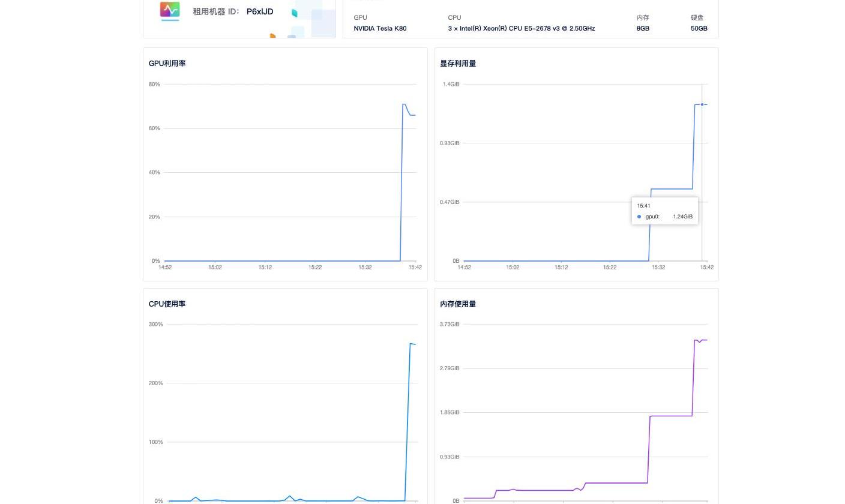Click the GPU利用率 chart title
Image resolution: width=845 pixels, height=504 pixels.
click(x=167, y=64)
